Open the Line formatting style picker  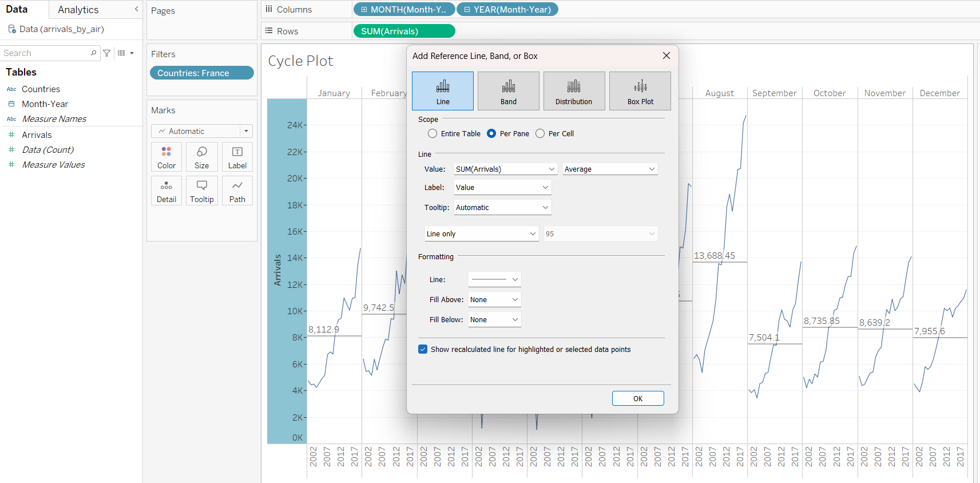[x=494, y=280]
